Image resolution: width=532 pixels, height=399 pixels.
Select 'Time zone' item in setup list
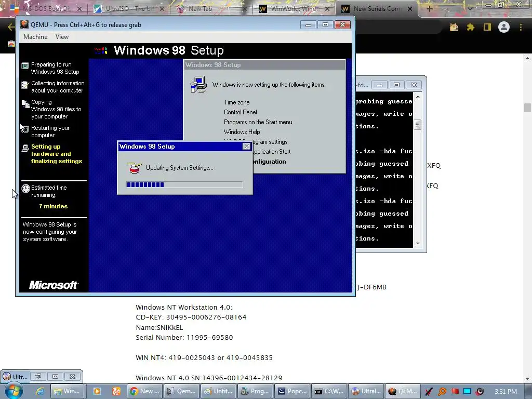236,102
